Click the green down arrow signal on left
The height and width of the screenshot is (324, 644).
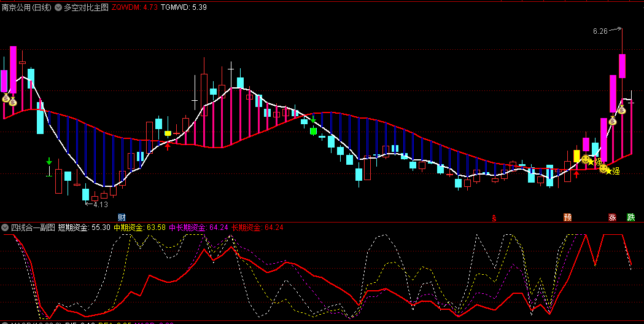(49, 162)
